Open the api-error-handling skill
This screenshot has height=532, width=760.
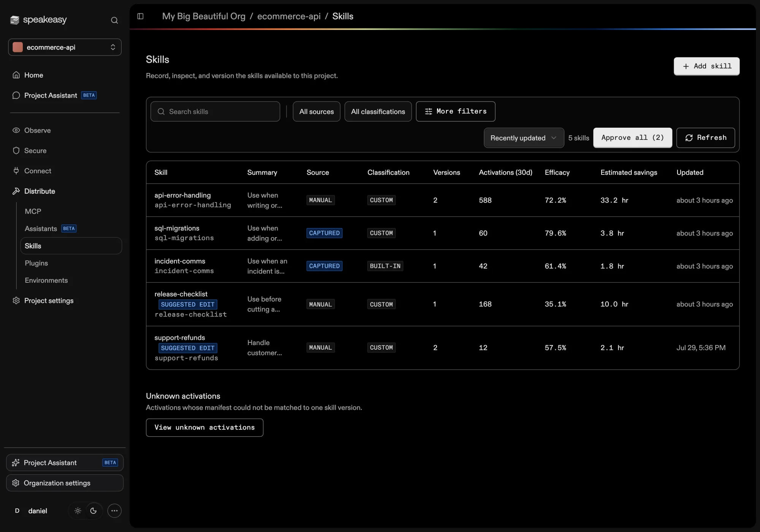tap(182, 195)
